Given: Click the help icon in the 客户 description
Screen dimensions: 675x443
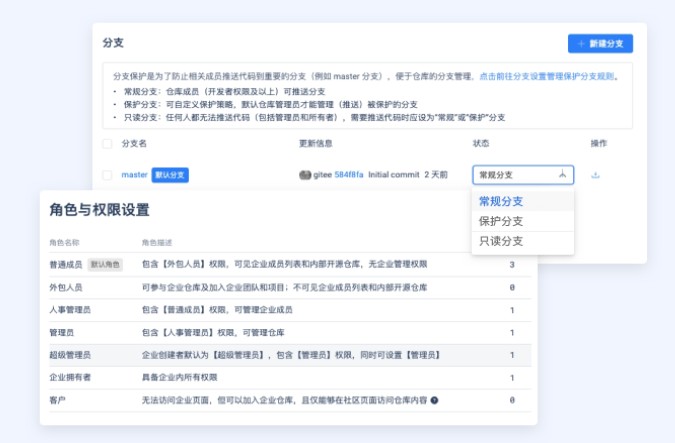Looking at the screenshot, I should 434,400.
